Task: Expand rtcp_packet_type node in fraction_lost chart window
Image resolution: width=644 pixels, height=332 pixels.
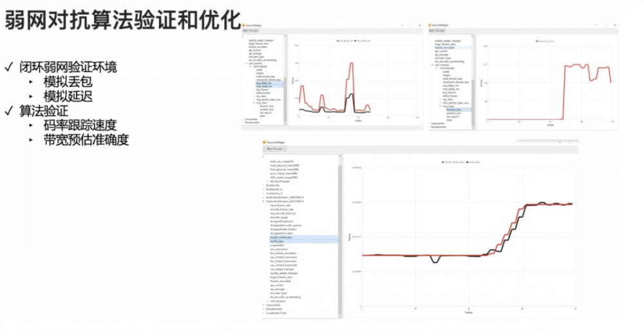Action: (x=440, y=102)
